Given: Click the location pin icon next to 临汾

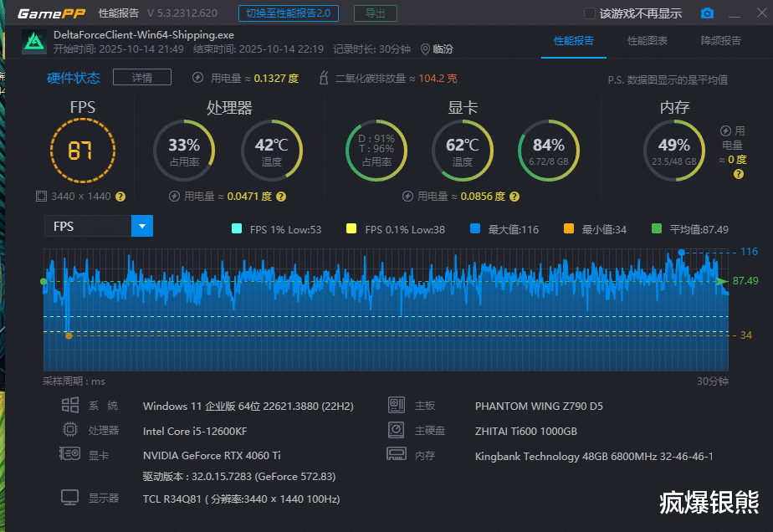Looking at the screenshot, I should 425,49.
